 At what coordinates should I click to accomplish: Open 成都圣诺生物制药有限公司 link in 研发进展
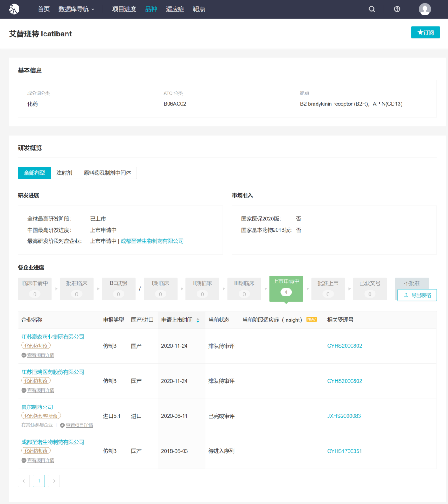152,241
